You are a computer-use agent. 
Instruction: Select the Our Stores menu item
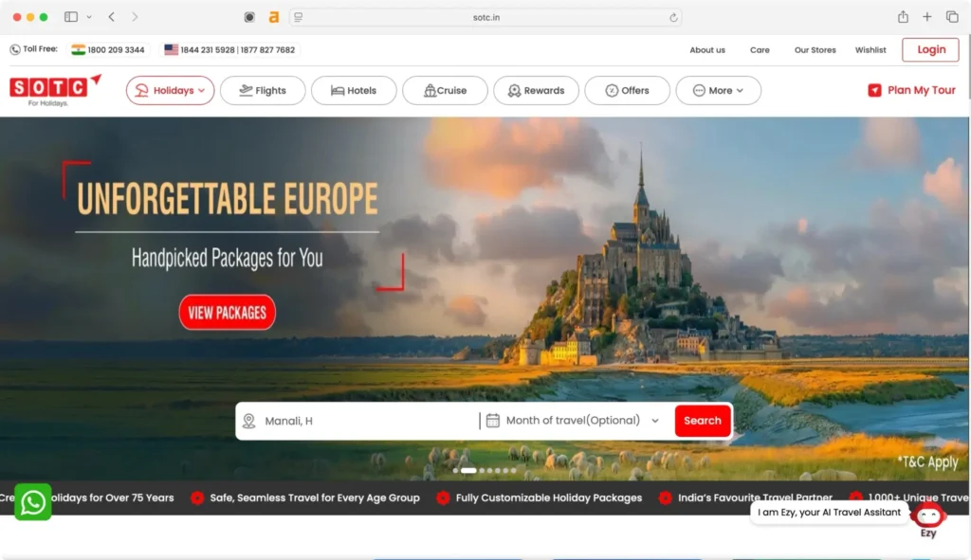[815, 49]
